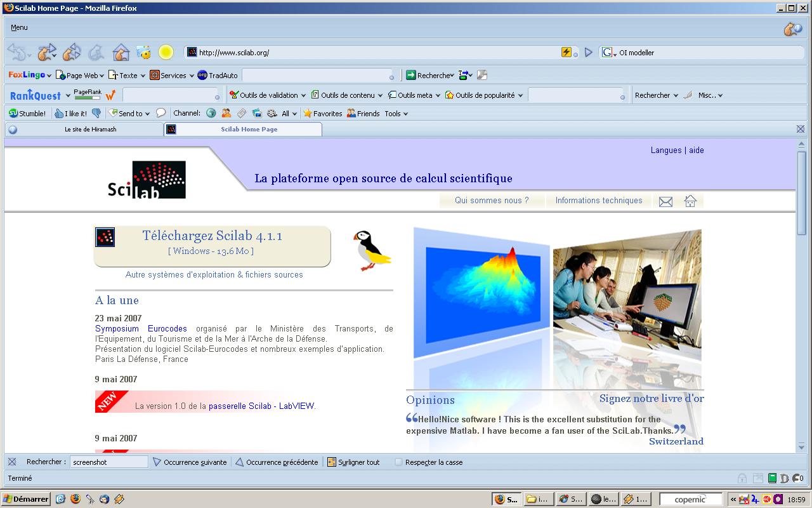Open the StumbleUpon Tools dropdown
Image resolution: width=812 pixels, height=508 pixels.
396,114
